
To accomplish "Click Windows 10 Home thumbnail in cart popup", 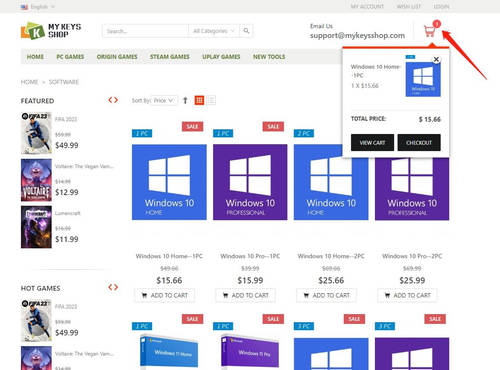I will (423, 79).
